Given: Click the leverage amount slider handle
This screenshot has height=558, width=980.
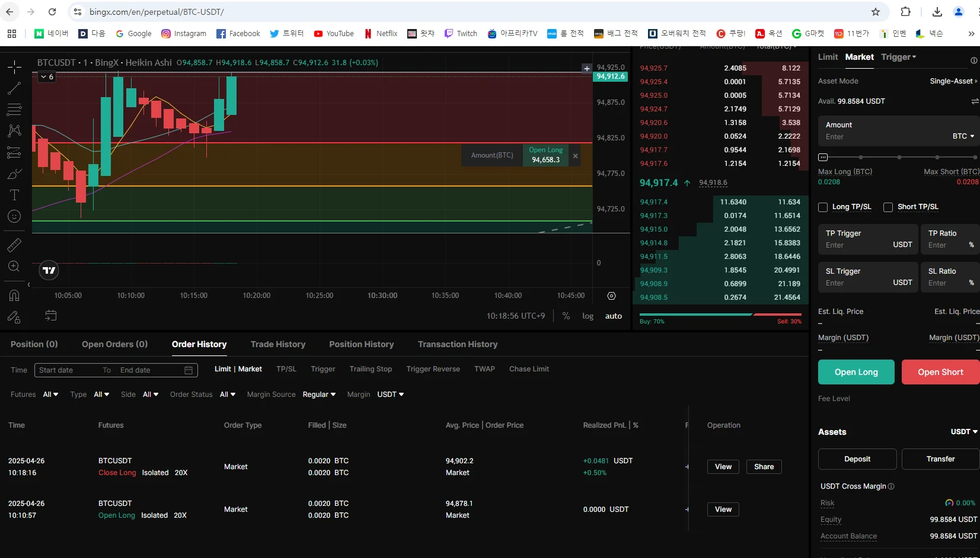Looking at the screenshot, I should pos(823,157).
